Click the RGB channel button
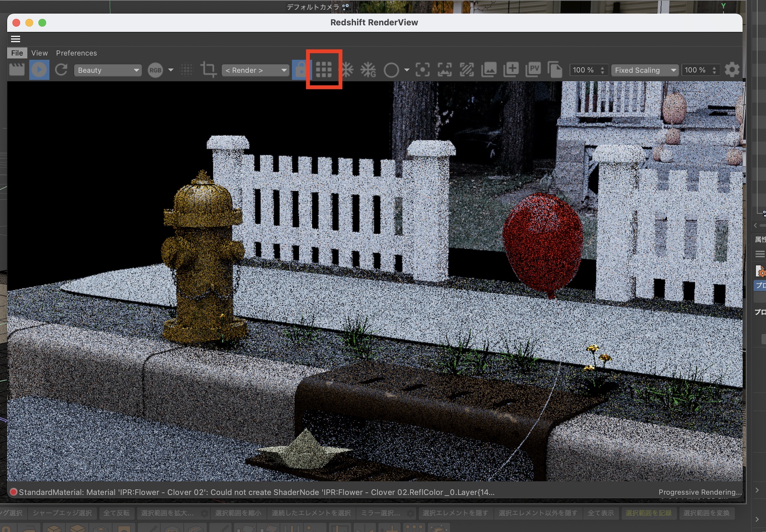The image size is (766, 532). pos(155,70)
